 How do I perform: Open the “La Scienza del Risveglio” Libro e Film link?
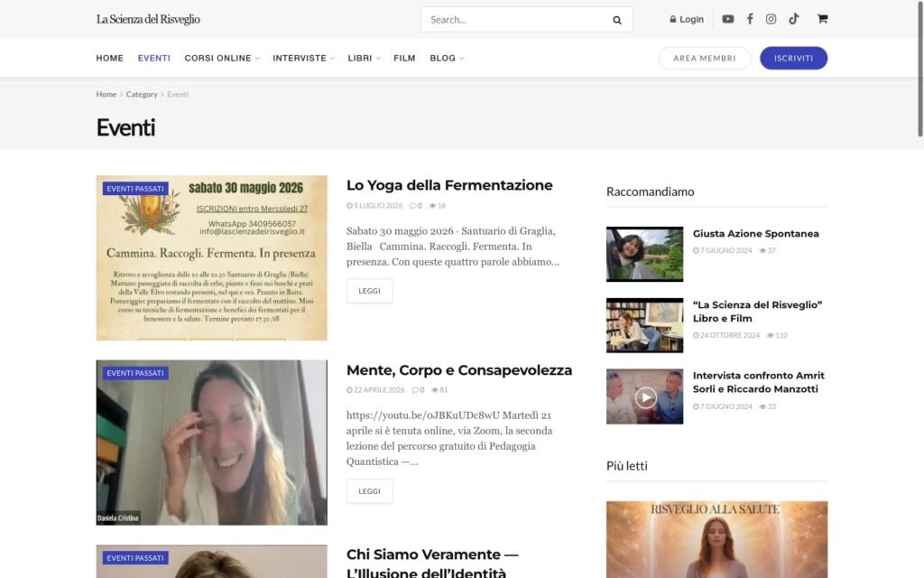[757, 312]
